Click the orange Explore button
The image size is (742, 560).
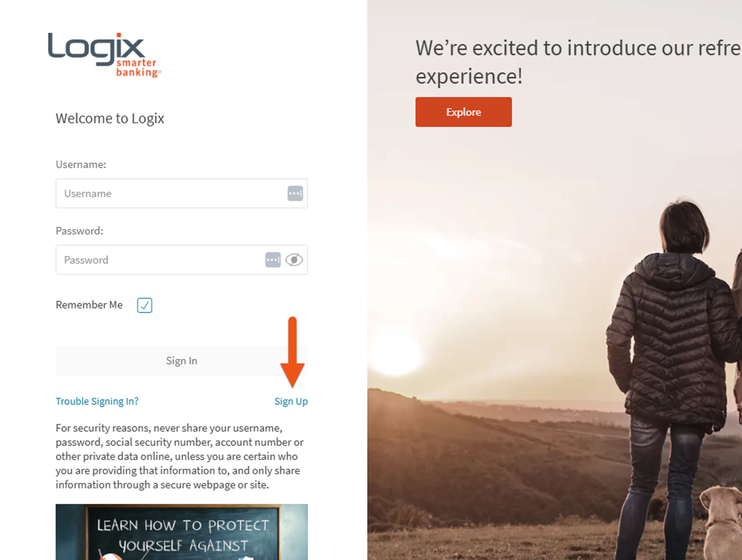[464, 112]
